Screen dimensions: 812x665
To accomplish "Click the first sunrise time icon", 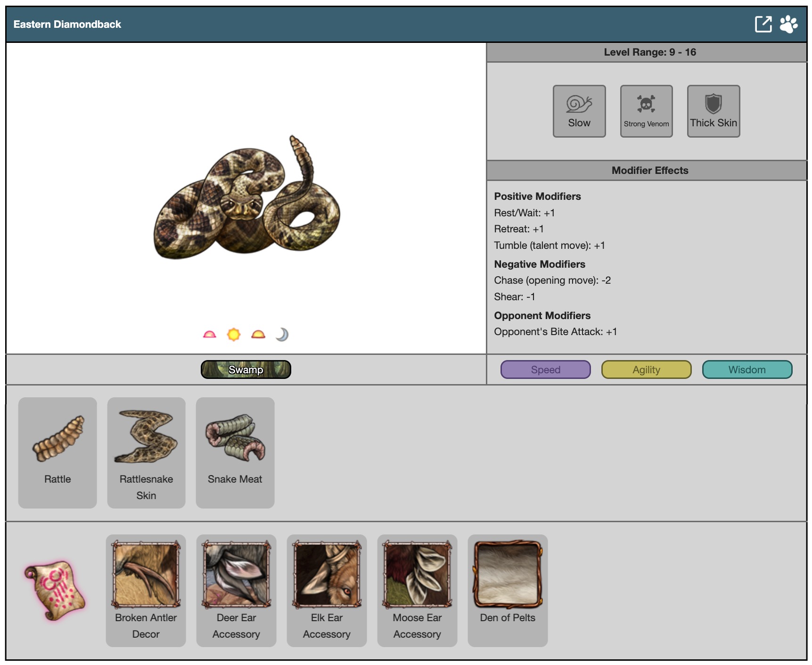I will tap(210, 335).
